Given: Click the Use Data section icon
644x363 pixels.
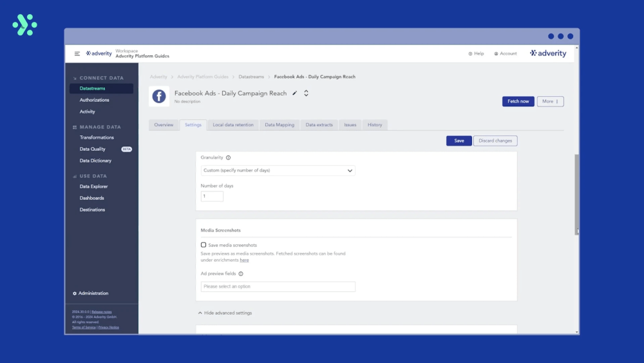Looking at the screenshot, I should pyautogui.click(x=75, y=177).
